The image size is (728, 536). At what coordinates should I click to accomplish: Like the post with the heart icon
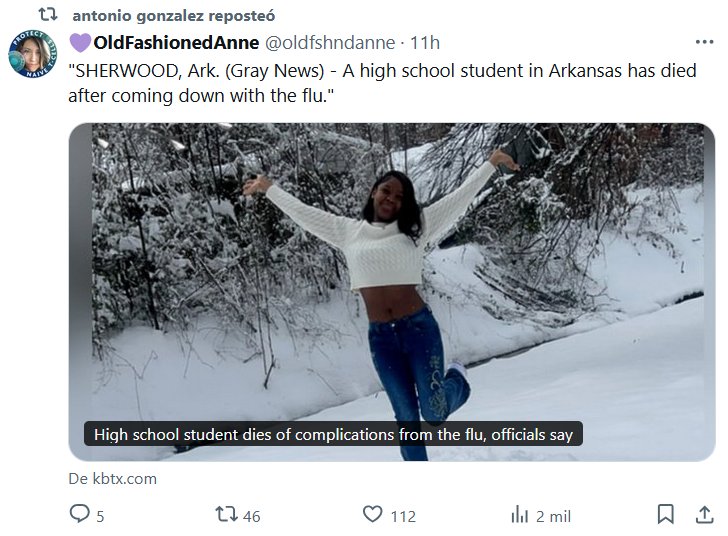372,515
